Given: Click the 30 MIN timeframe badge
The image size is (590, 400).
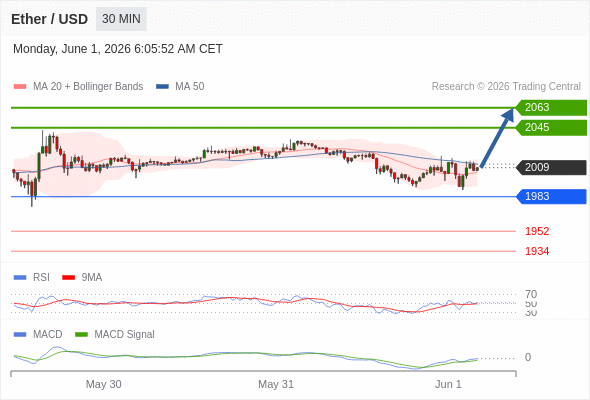Looking at the screenshot, I should pos(121,19).
